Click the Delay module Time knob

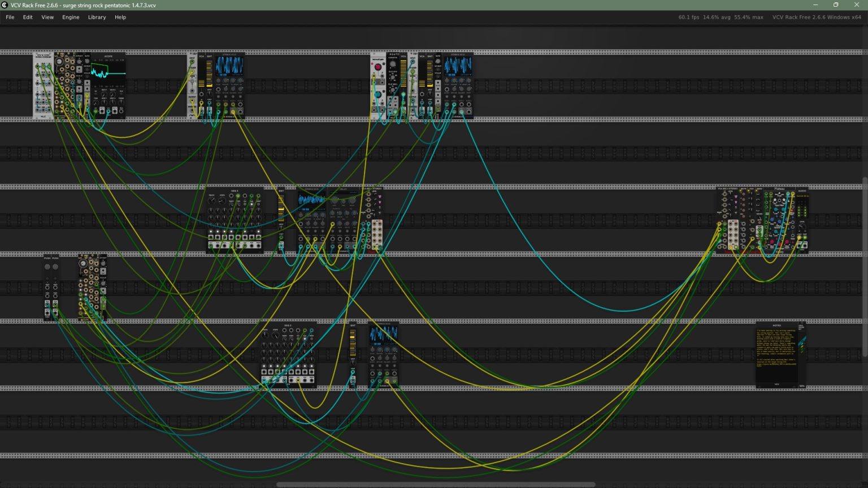point(344,202)
